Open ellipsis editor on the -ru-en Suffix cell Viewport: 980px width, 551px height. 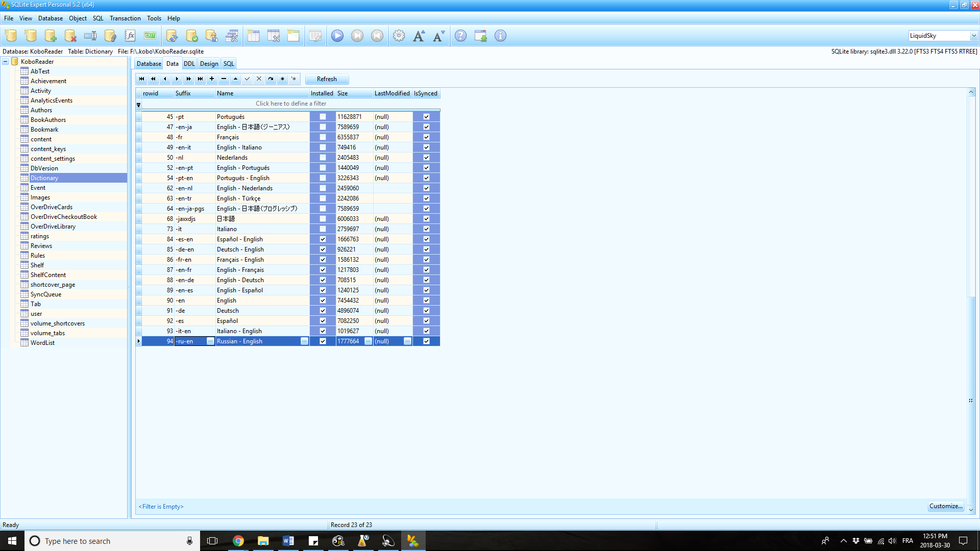(210, 341)
